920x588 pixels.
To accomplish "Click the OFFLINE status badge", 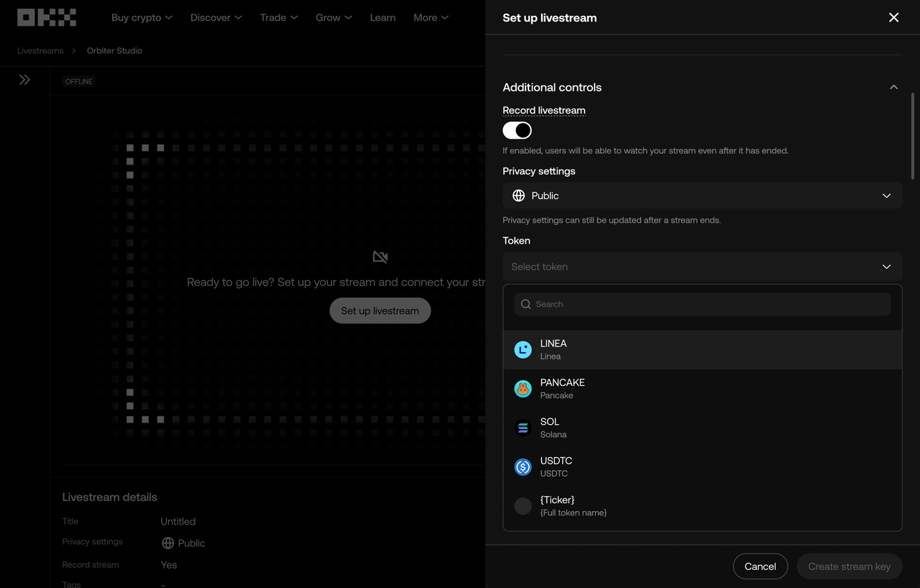I will 79,81.
